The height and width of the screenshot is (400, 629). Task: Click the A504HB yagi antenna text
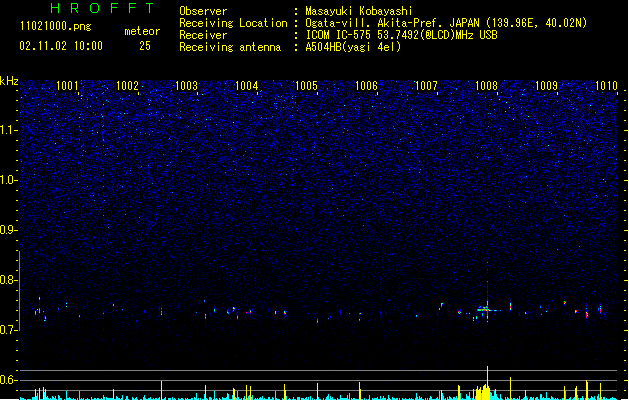click(x=353, y=47)
